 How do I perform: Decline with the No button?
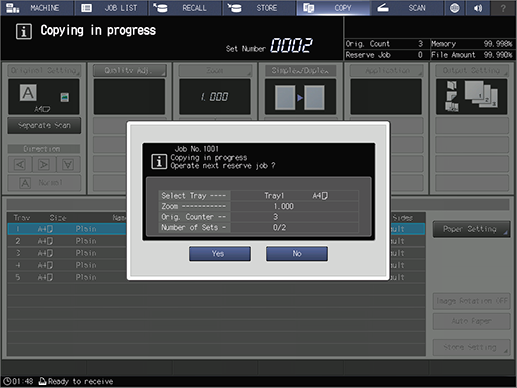[297, 254]
